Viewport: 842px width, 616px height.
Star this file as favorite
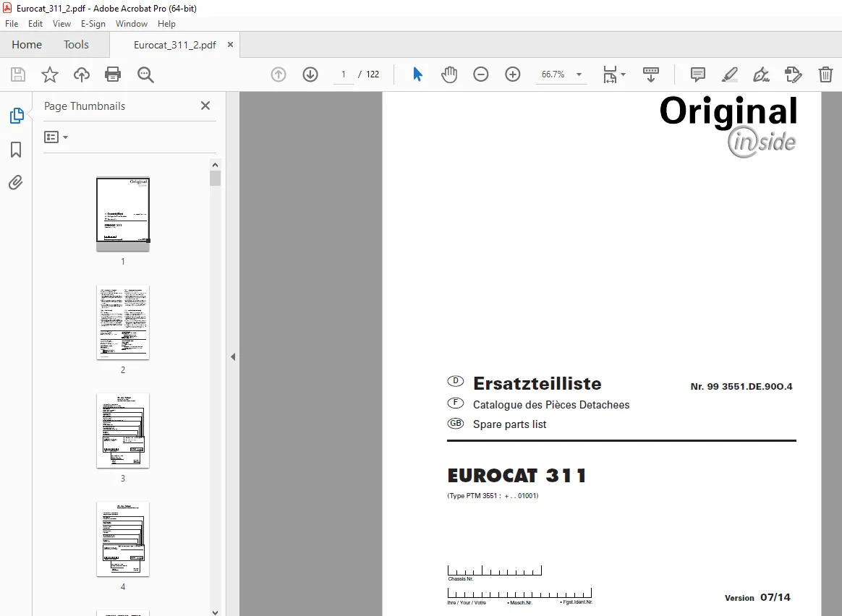tap(49, 74)
